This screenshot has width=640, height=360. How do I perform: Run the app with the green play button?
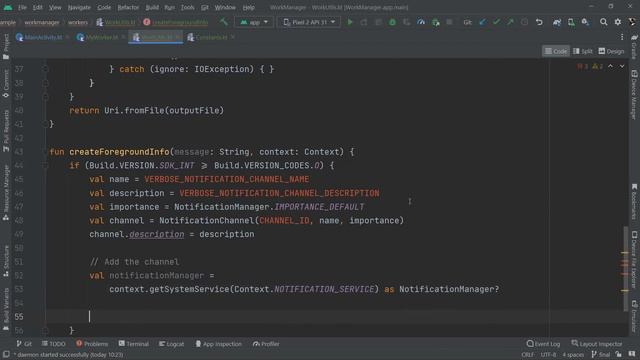point(350,22)
